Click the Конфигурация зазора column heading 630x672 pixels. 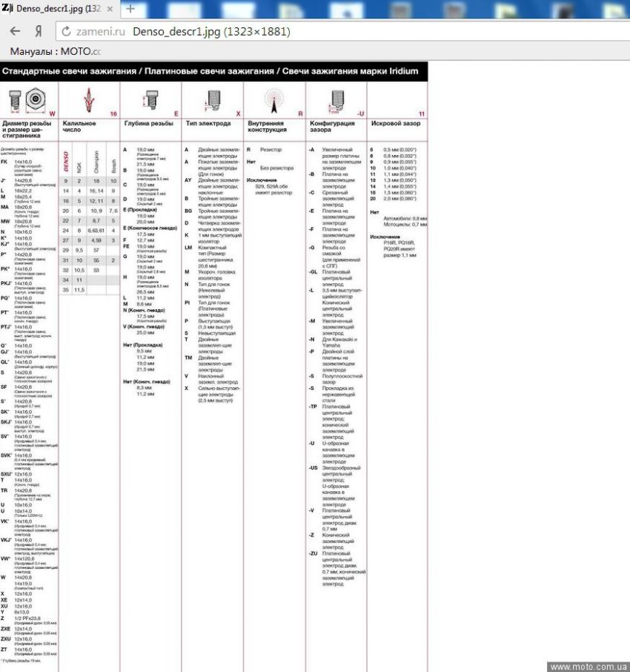point(332,126)
